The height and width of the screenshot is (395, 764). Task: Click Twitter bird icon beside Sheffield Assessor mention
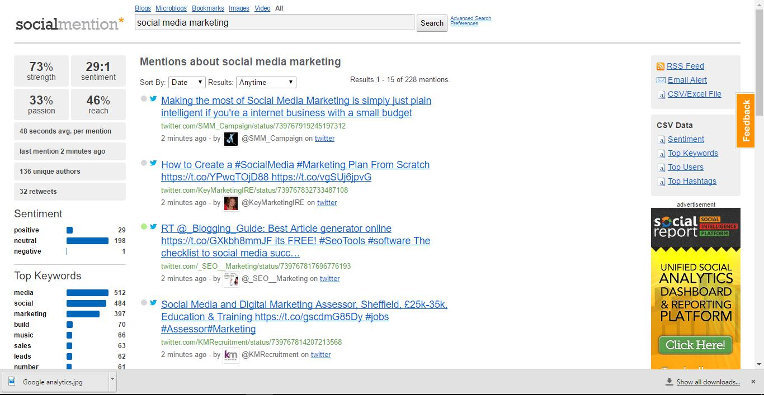click(x=153, y=302)
